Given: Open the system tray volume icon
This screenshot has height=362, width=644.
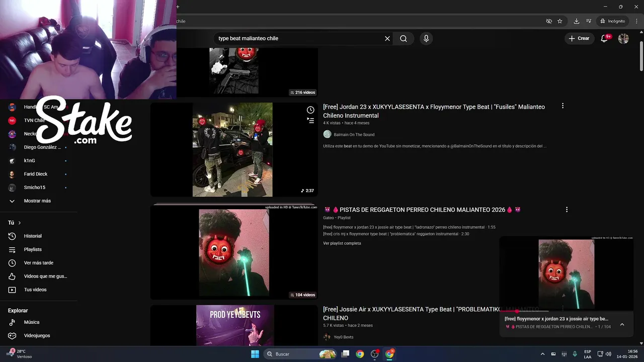Looking at the screenshot, I should click(x=608, y=354).
